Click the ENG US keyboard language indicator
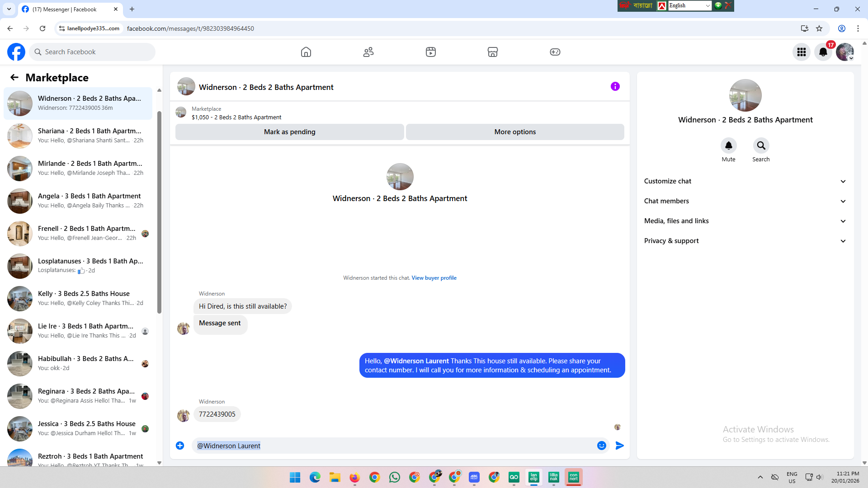 pyautogui.click(x=792, y=477)
